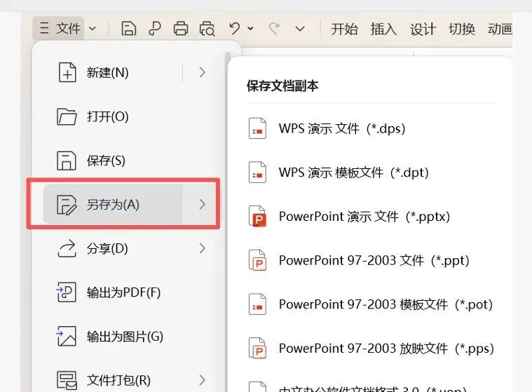This screenshot has width=532, height=392.
Task: Click the 输出为PDF icon
Action: click(x=66, y=292)
